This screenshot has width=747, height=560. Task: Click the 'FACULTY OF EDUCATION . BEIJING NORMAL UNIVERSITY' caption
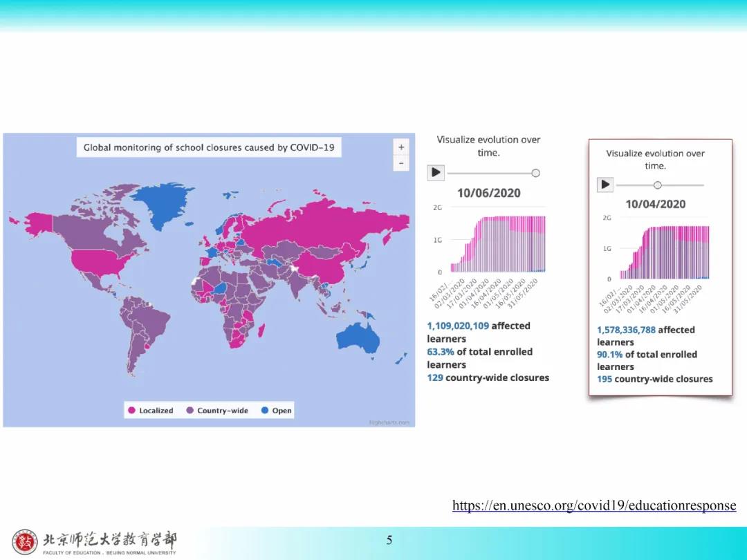click(x=109, y=553)
